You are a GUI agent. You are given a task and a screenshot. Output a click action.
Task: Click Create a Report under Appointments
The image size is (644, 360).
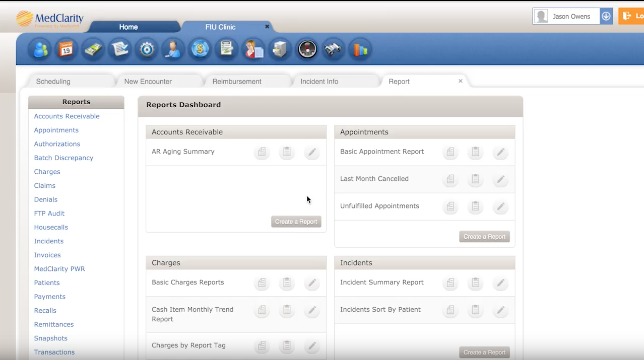tap(484, 237)
